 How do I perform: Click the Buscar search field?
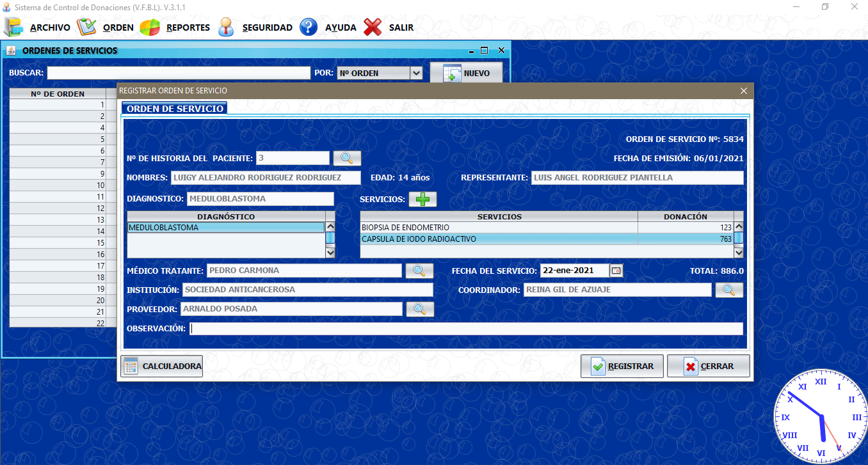coord(179,73)
